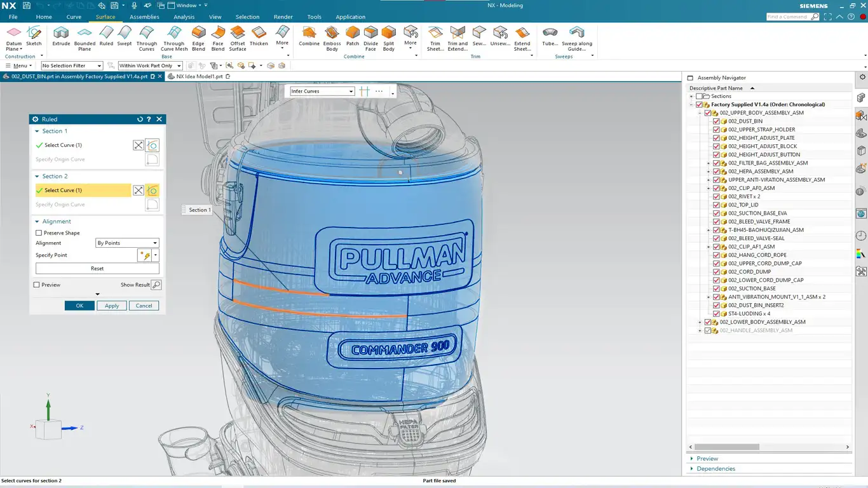868x488 pixels.
Task: Toggle the Preview checkbox in Ruled dialog
Action: click(x=37, y=285)
